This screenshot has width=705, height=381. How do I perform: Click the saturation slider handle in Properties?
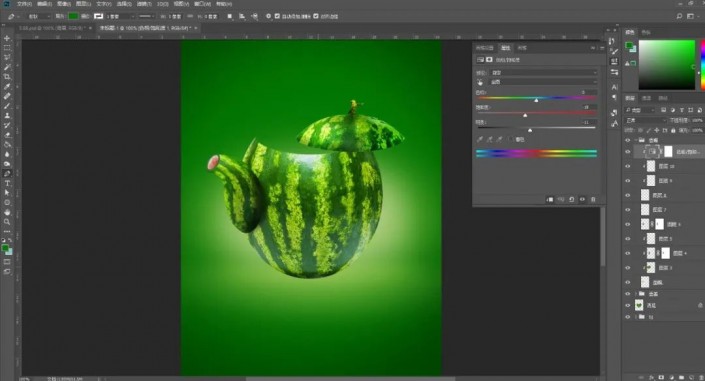(525, 115)
